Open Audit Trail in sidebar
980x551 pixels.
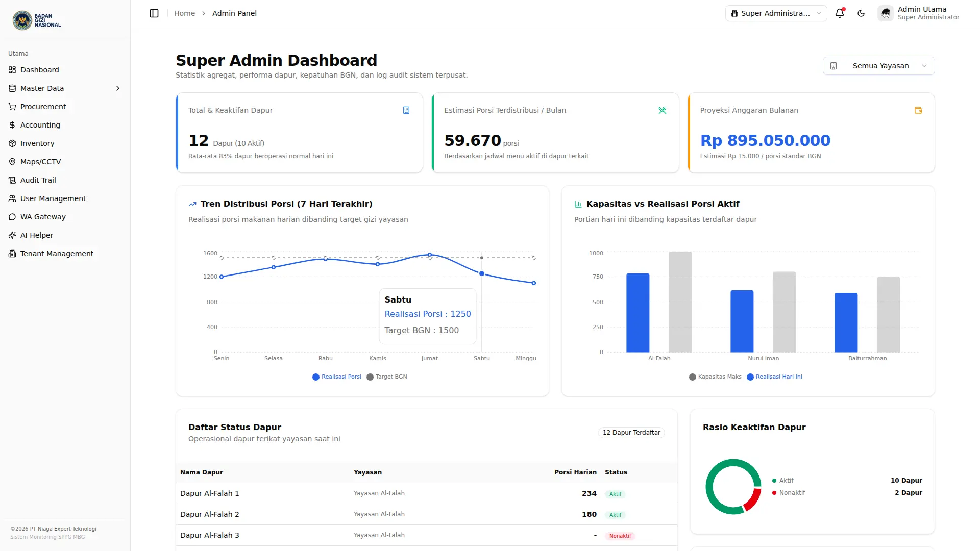coord(38,180)
